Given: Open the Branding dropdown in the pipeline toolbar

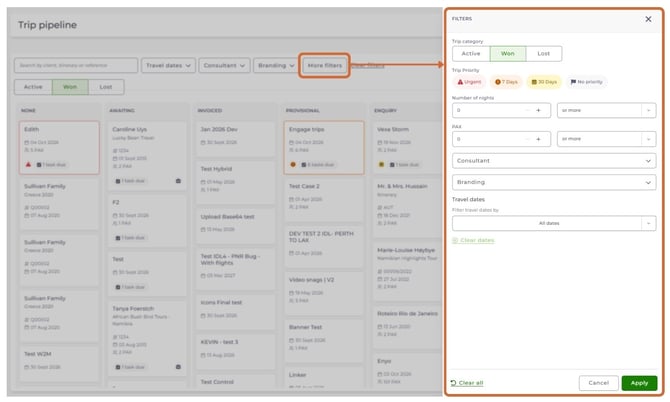Looking at the screenshot, I should pos(276,65).
